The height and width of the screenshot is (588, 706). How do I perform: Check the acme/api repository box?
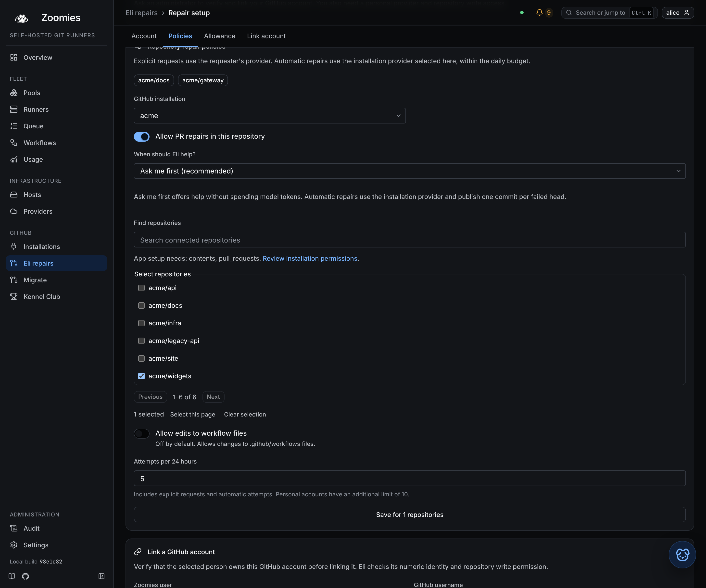click(141, 288)
